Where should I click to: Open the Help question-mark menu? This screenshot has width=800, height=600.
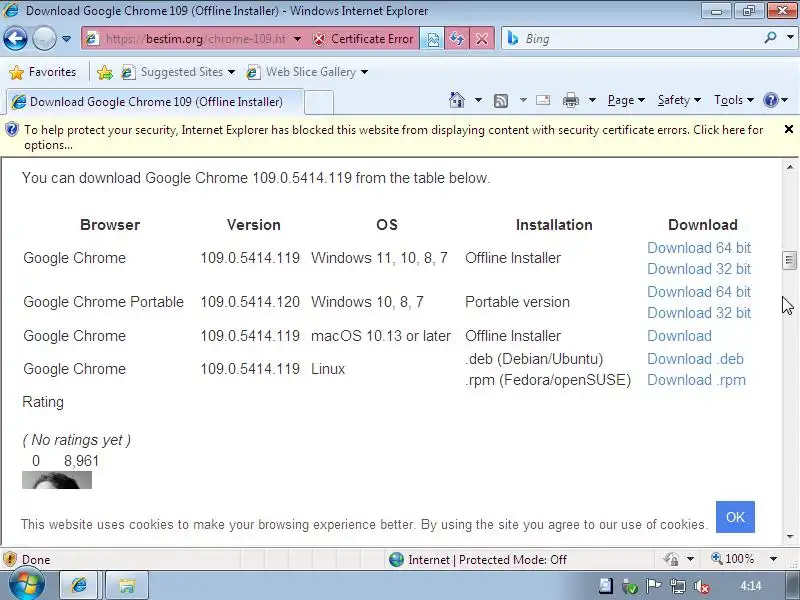pos(775,100)
